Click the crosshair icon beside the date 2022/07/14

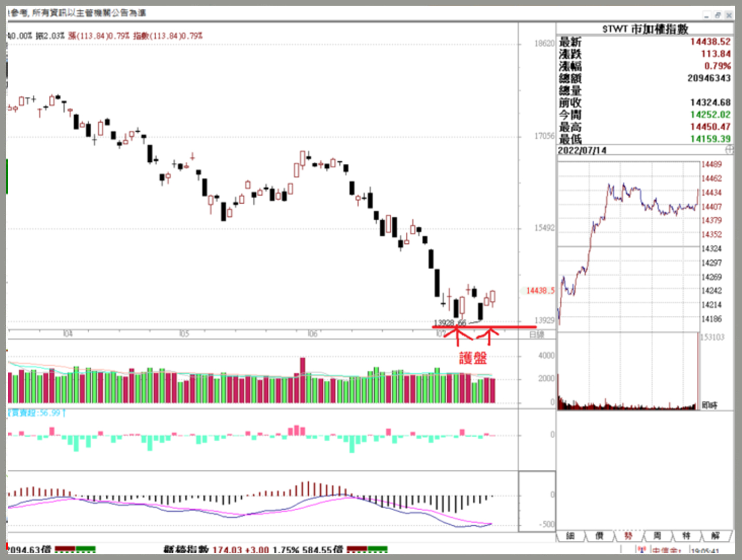click(729, 150)
